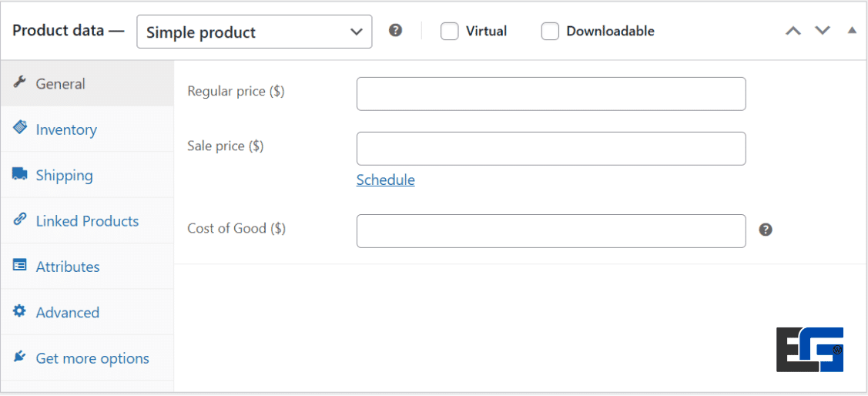Click the Inventory tag icon
868x396 pixels.
coord(20,128)
